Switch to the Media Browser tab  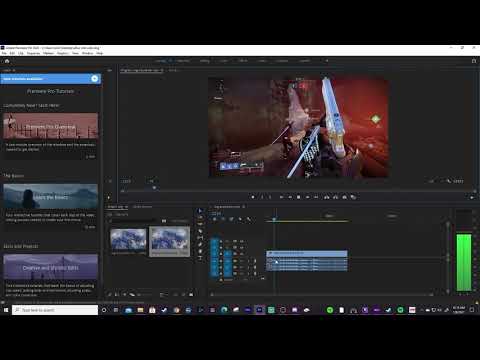142,207
